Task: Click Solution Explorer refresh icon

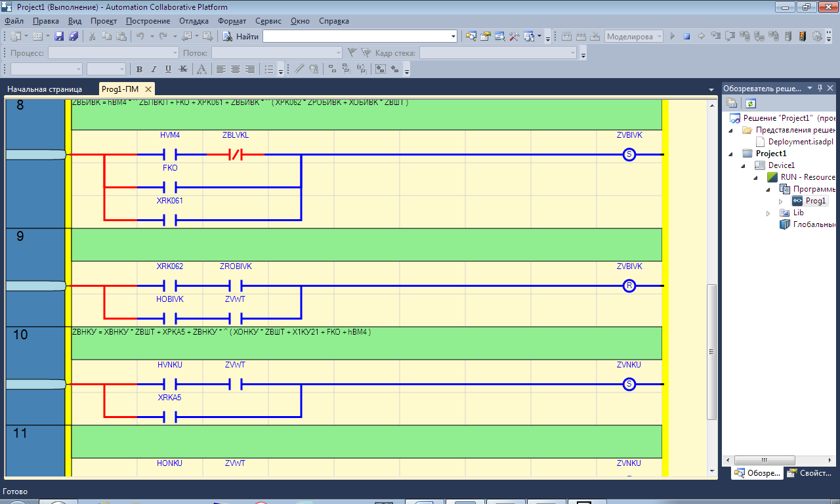Action: [x=751, y=103]
